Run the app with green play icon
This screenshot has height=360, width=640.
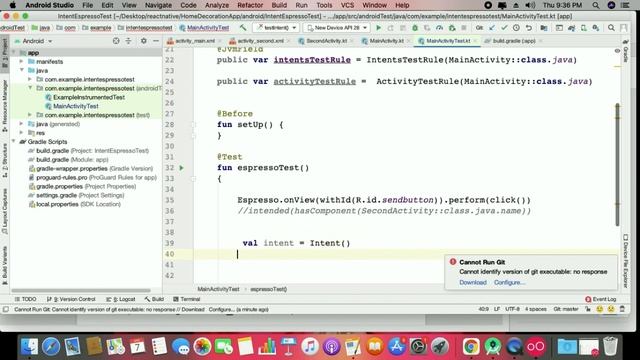pyautogui.click(x=379, y=28)
